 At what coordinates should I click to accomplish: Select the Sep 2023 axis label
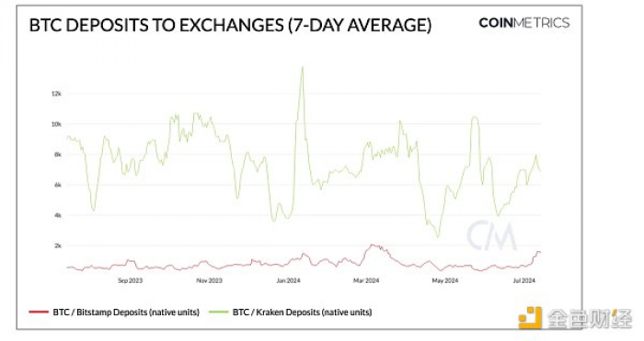pyautogui.click(x=131, y=280)
